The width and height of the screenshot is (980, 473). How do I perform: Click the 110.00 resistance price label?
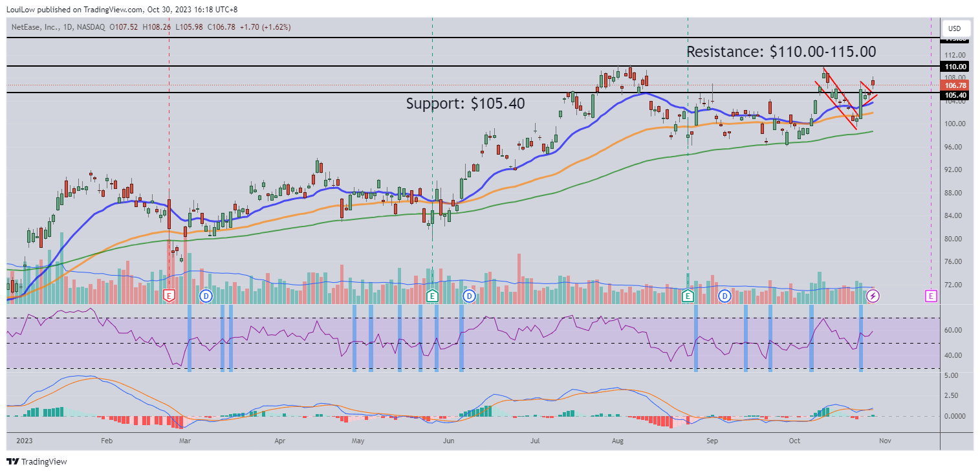pyautogui.click(x=955, y=66)
